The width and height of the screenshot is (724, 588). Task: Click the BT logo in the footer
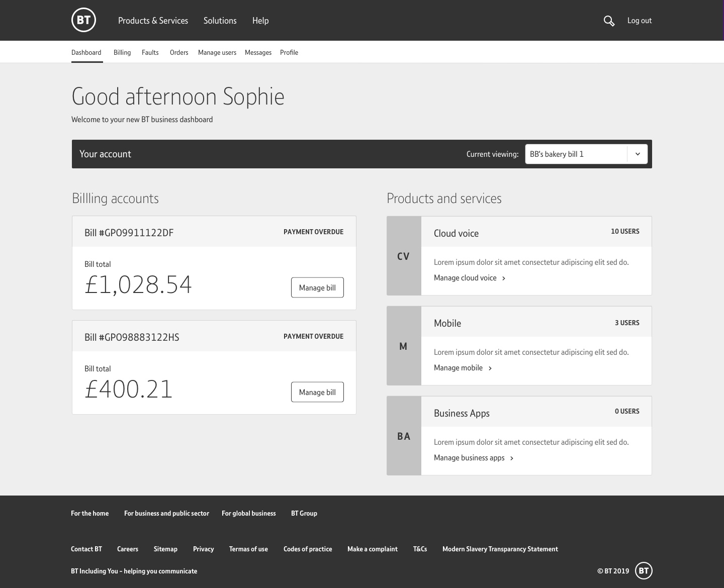click(644, 571)
